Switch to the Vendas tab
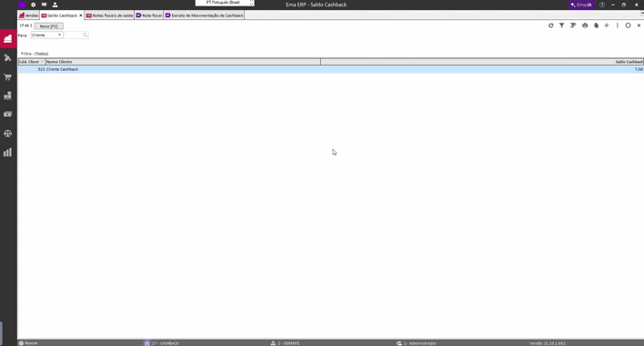This screenshot has width=644, height=346. [x=29, y=15]
